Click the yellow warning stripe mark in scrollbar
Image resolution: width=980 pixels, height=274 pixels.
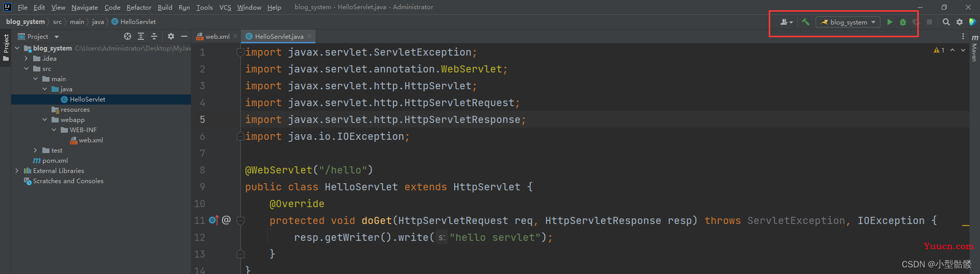point(965,225)
